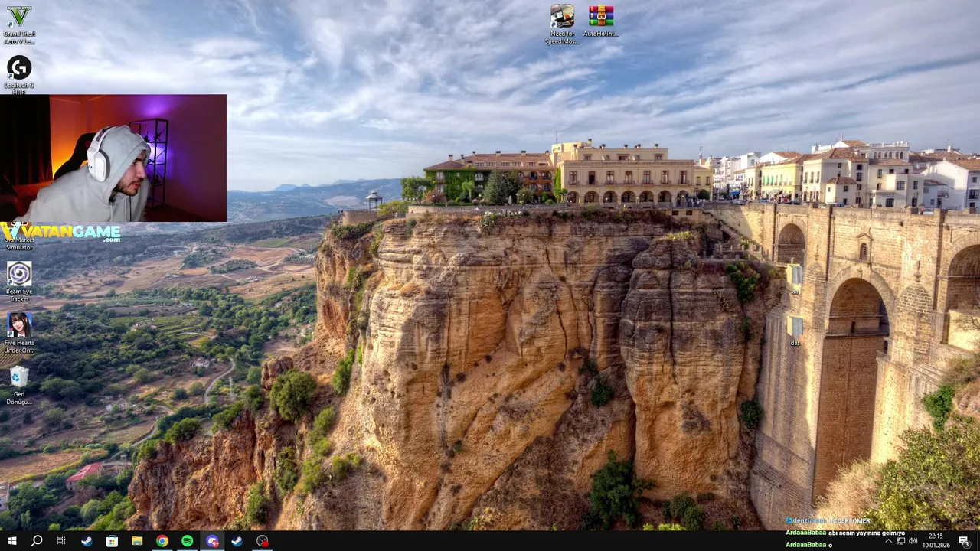This screenshot has height=551, width=980.
Task: Click the webcam overlay of the streamer
Action: [x=113, y=158]
